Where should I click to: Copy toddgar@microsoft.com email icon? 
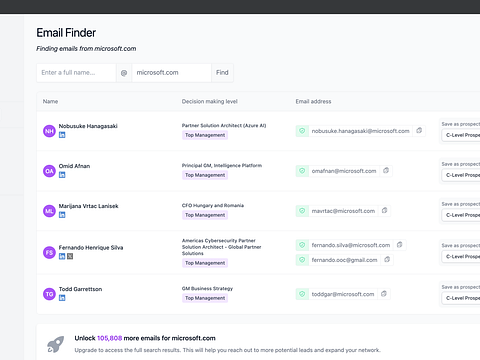[384, 294]
